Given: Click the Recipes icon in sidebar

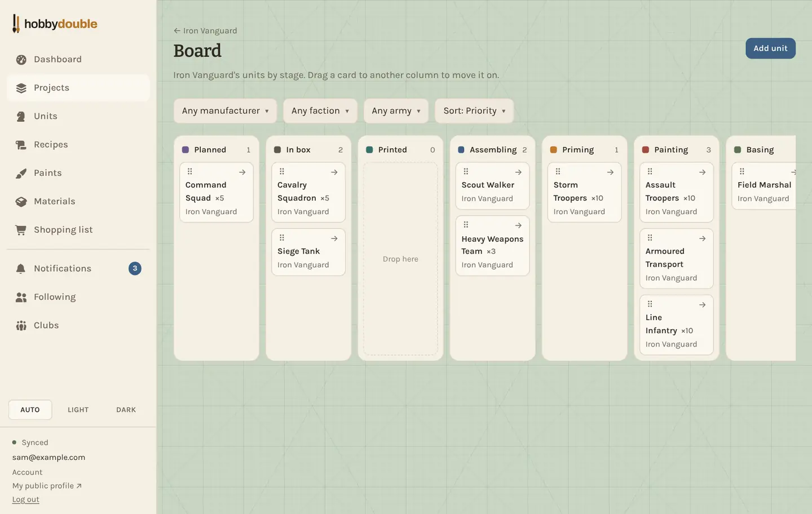Looking at the screenshot, I should 21,145.
